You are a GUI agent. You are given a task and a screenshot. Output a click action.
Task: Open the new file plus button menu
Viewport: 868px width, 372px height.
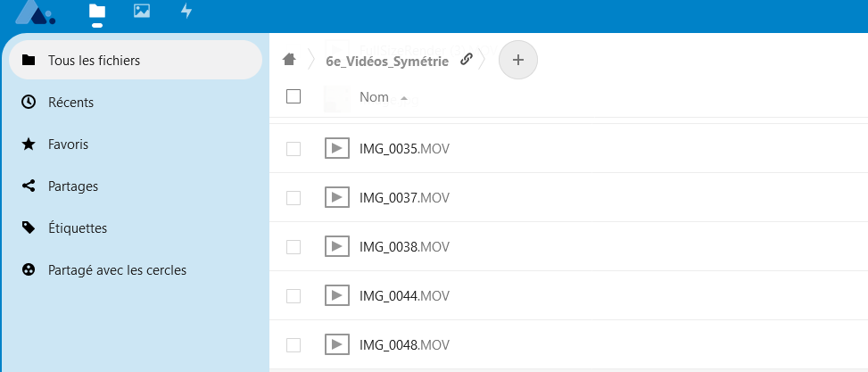click(x=518, y=60)
